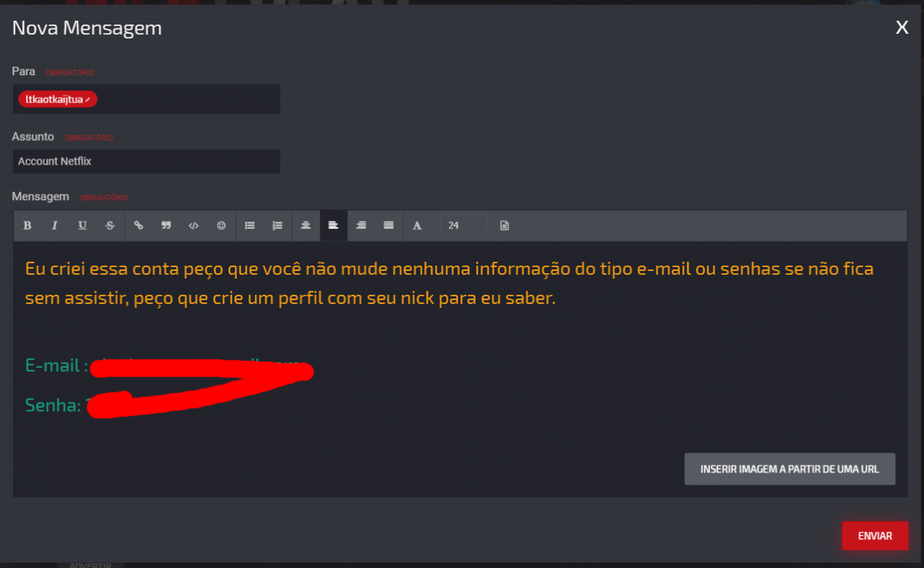This screenshot has height=568, width=924.
Task: Open the font size 24 dropdown
Action: [x=464, y=226]
